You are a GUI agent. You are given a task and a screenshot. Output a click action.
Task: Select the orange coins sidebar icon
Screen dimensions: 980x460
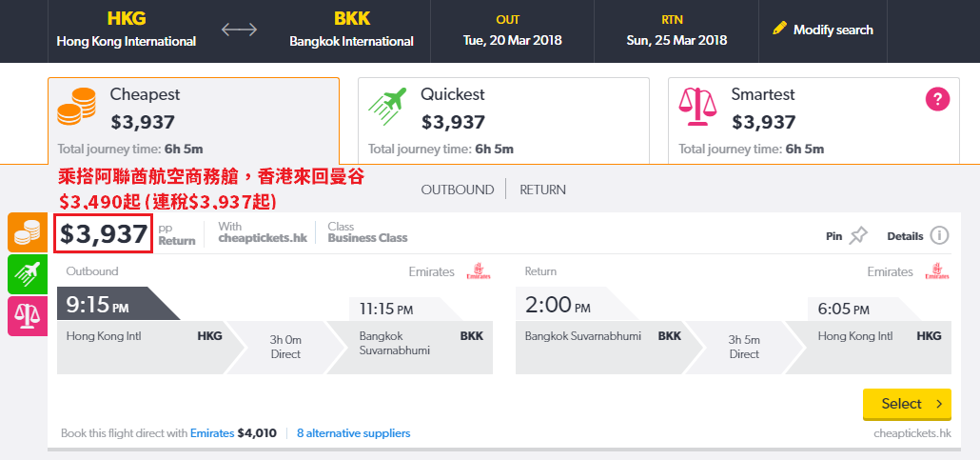[28, 232]
